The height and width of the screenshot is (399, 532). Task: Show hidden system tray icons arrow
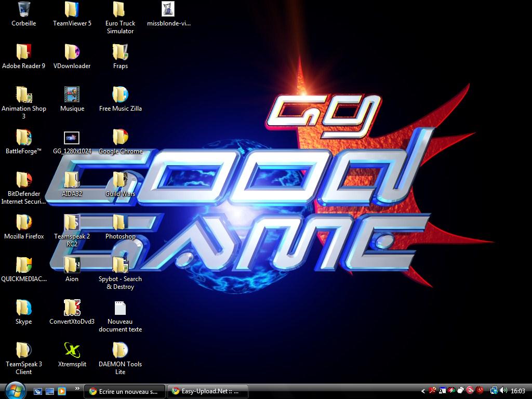423,391
